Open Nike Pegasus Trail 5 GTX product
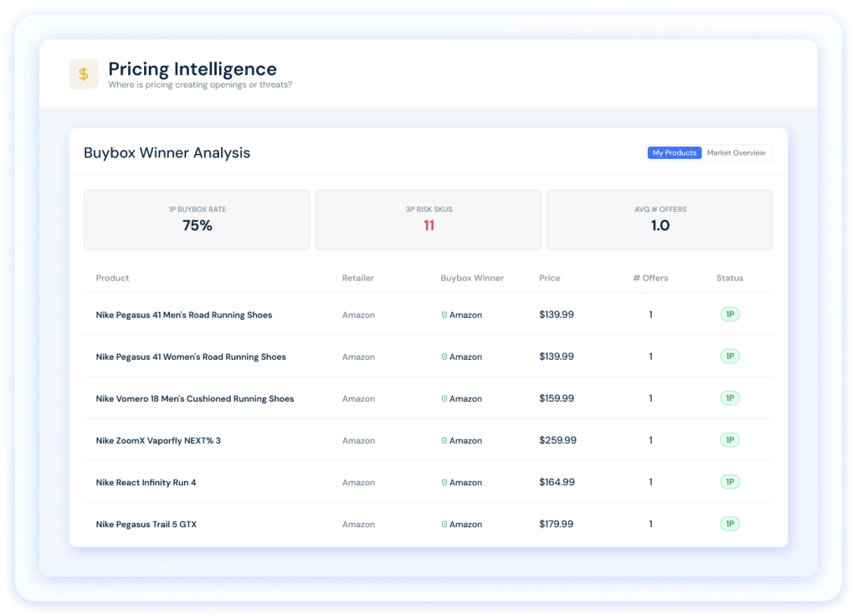Image resolution: width=857 pixels, height=616 pixels. point(146,525)
